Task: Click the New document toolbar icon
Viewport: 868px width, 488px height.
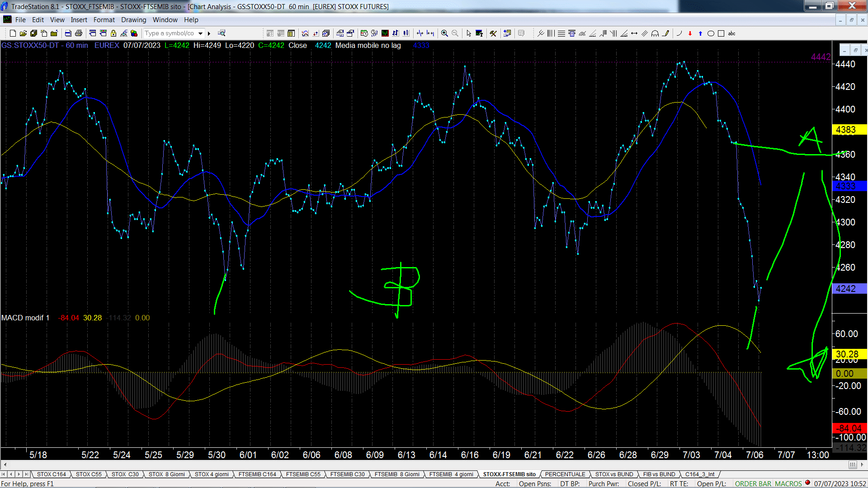Action: (13, 33)
